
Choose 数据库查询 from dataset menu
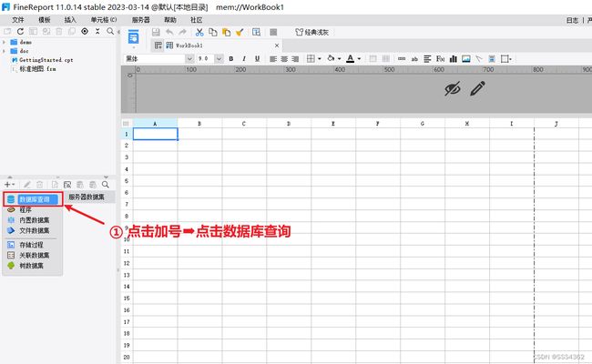(x=33, y=199)
